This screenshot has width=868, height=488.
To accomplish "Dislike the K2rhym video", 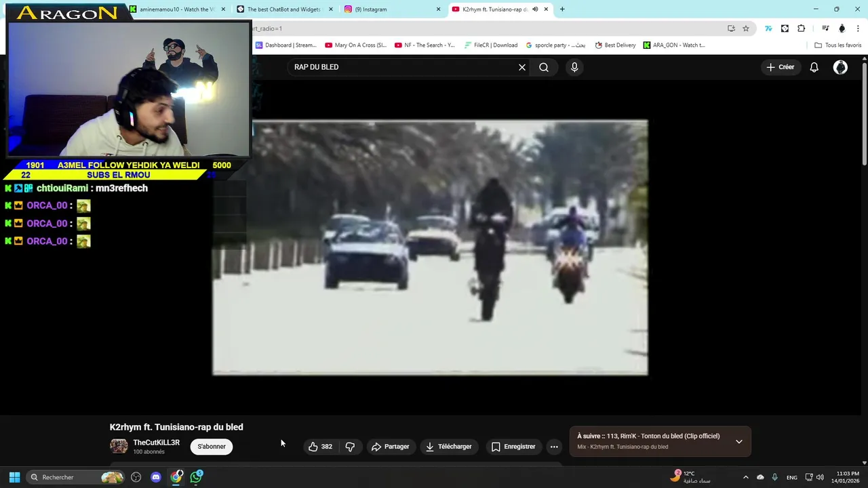I will [350, 447].
